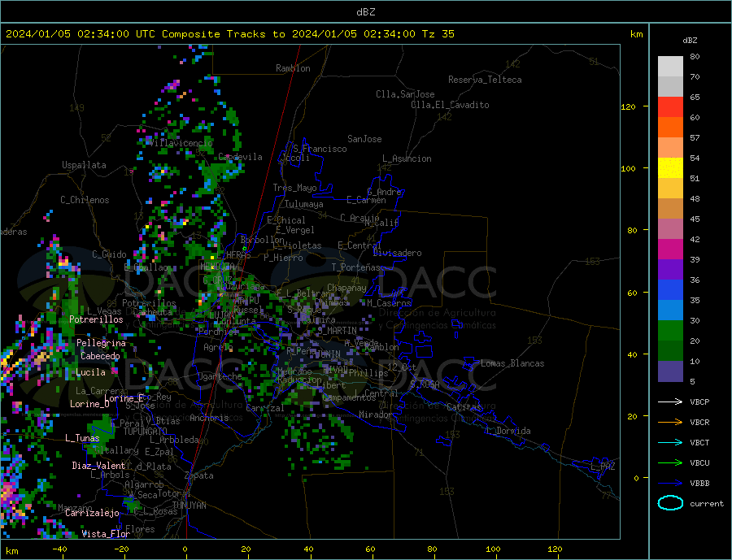Select the red 60 dBZ color swatch

point(670,106)
